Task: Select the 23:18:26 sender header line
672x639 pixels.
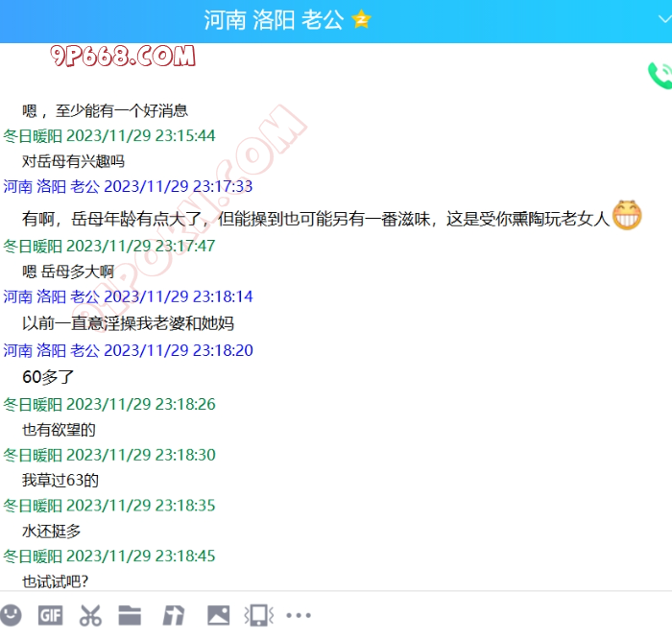Action: [x=109, y=405]
